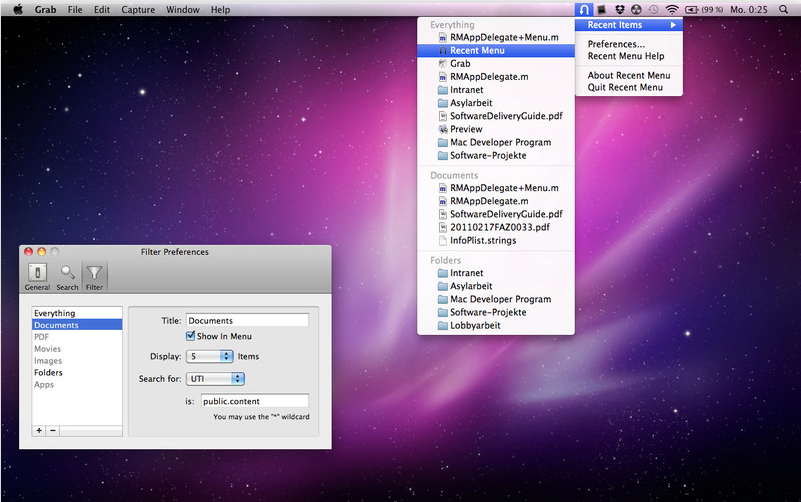
Task: Open Spotlight search magnifier
Action: pyautogui.click(x=783, y=9)
